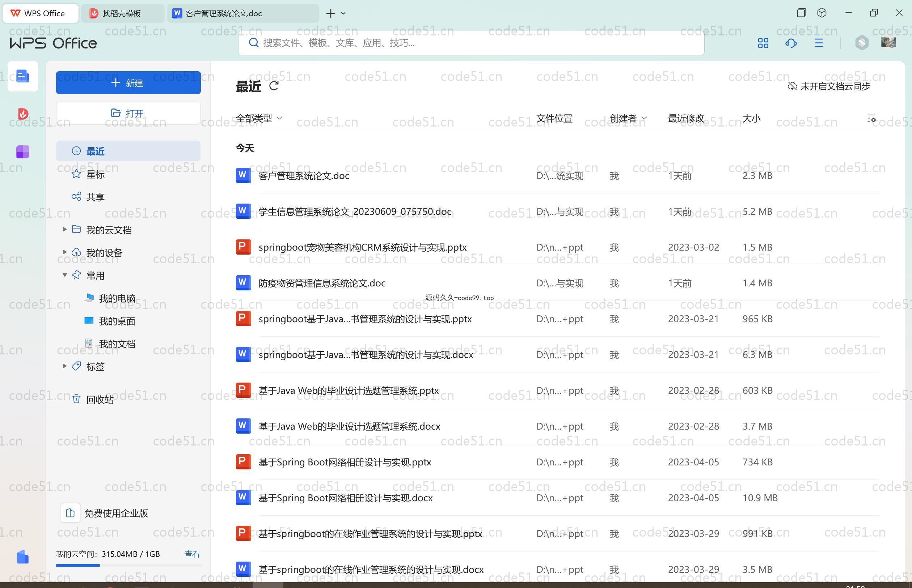This screenshot has height=588, width=912.
Task: Click the PPT icon of 基于Spring Boot网络相册 pptx
Action: (x=243, y=462)
